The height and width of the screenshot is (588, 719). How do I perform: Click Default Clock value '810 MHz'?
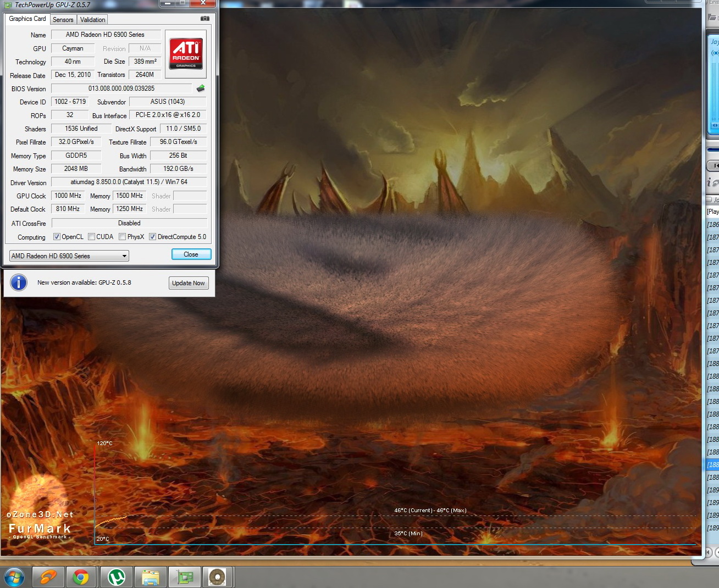pyautogui.click(x=68, y=209)
